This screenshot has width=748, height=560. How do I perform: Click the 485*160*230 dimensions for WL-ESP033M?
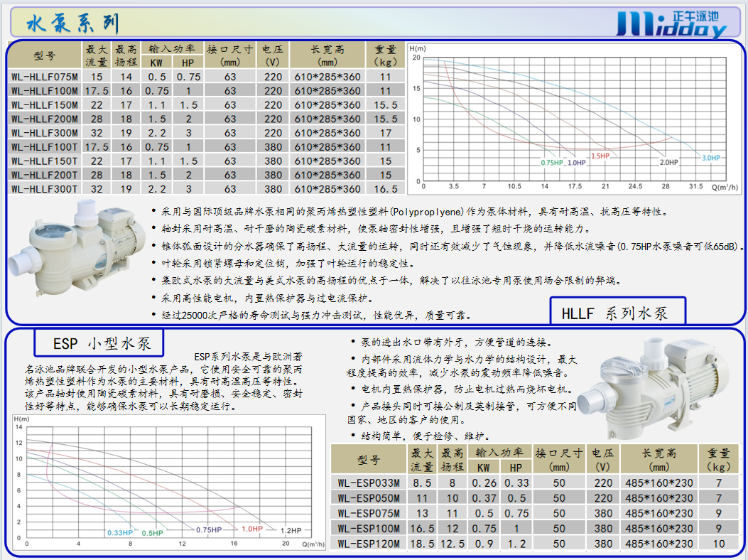[x=658, y=483]
